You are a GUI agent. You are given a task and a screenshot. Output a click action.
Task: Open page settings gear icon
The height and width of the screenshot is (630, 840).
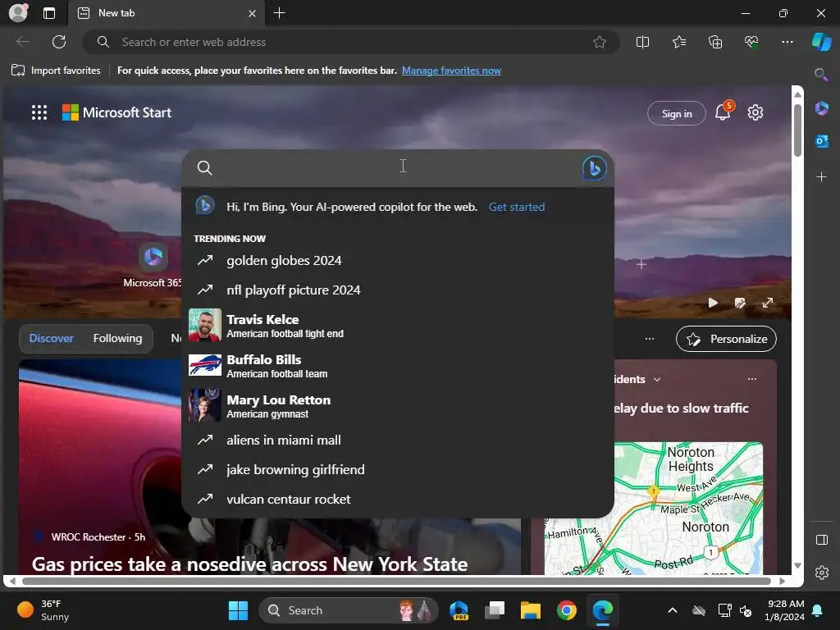tap(756, 112)
